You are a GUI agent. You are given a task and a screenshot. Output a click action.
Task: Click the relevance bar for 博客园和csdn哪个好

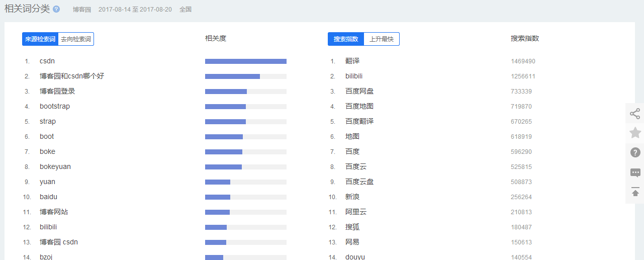246,76
